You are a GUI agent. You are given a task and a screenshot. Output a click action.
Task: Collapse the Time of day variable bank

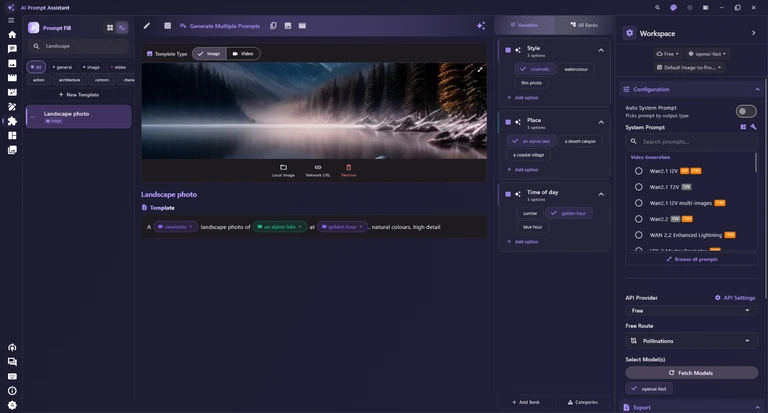601,194
